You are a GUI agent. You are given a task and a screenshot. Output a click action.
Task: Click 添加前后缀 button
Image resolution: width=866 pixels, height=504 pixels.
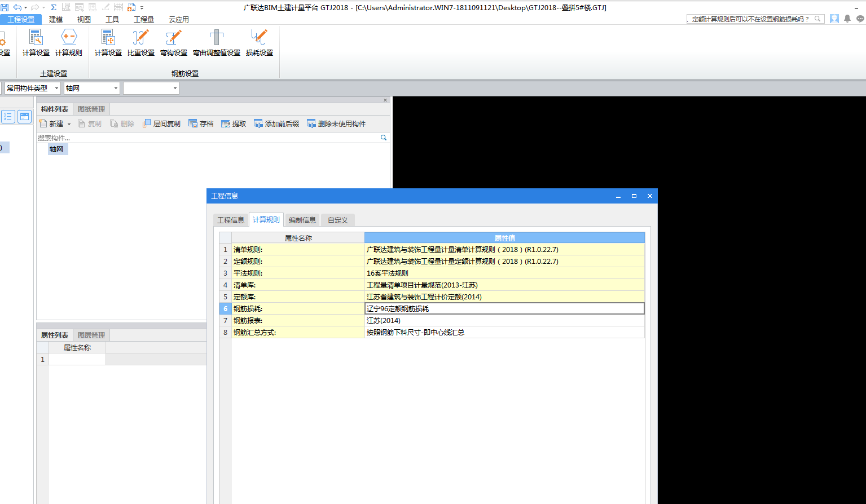(x=276, y=123)
